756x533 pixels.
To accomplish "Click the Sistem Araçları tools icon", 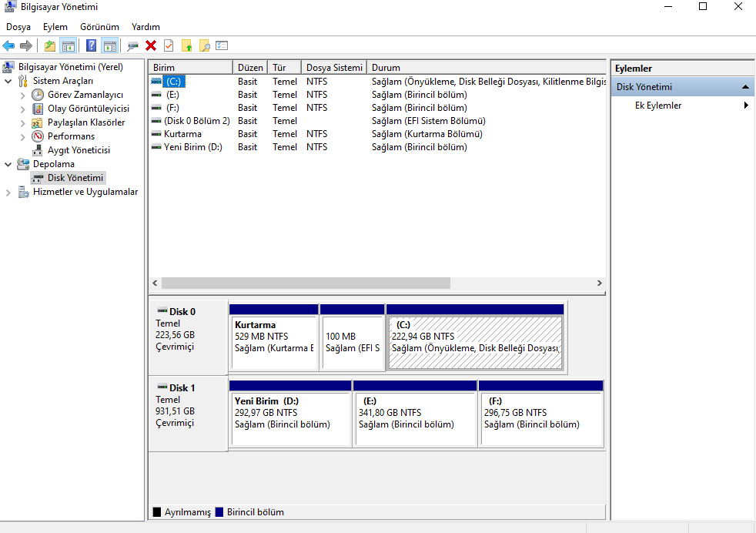I will [x=22, y=81].
